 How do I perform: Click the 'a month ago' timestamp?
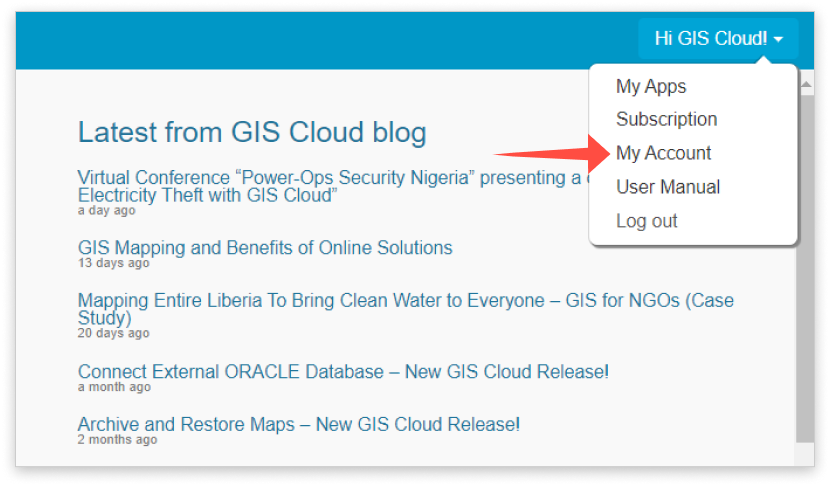click(x=114, y=387)
